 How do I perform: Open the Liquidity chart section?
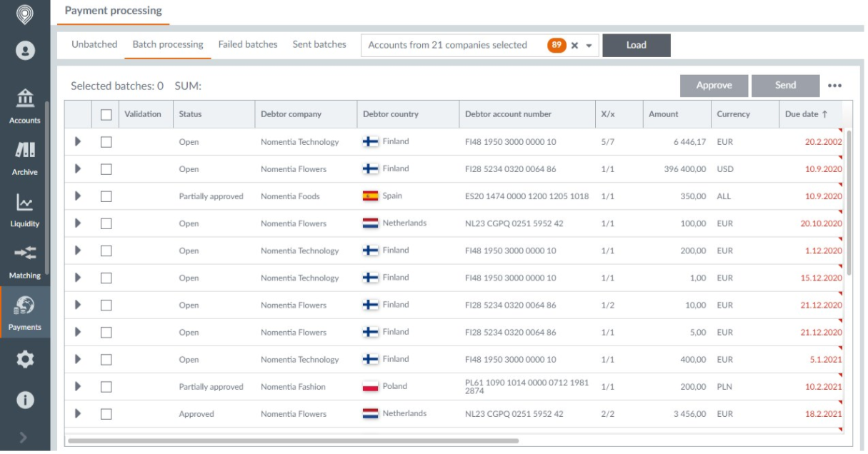25,210
